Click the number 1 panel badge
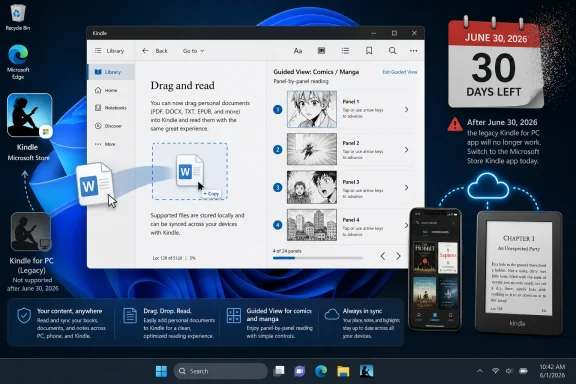Screen dimensions: 576x384 pyautogui.click(x=278, y=110)
